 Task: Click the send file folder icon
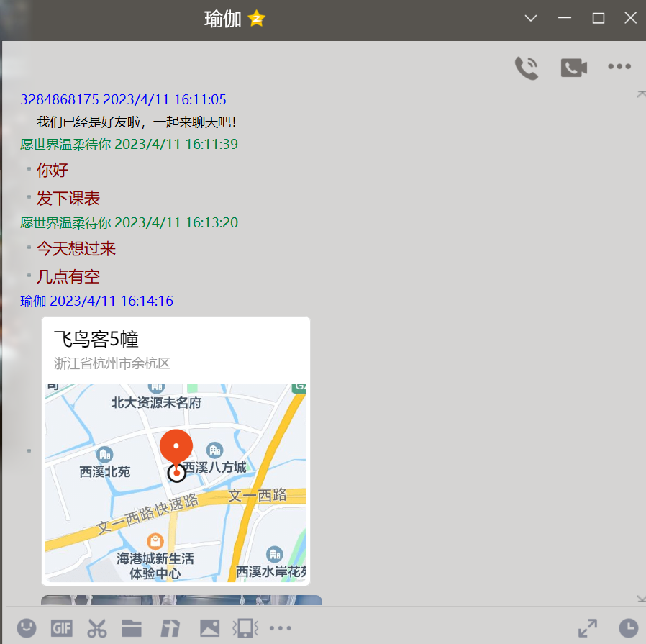(132, 628)
